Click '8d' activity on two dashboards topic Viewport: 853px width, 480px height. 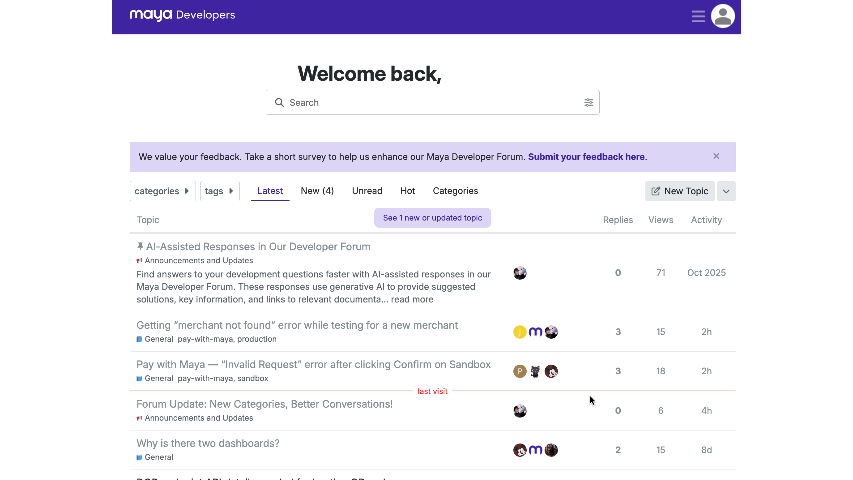click(706, 450)
